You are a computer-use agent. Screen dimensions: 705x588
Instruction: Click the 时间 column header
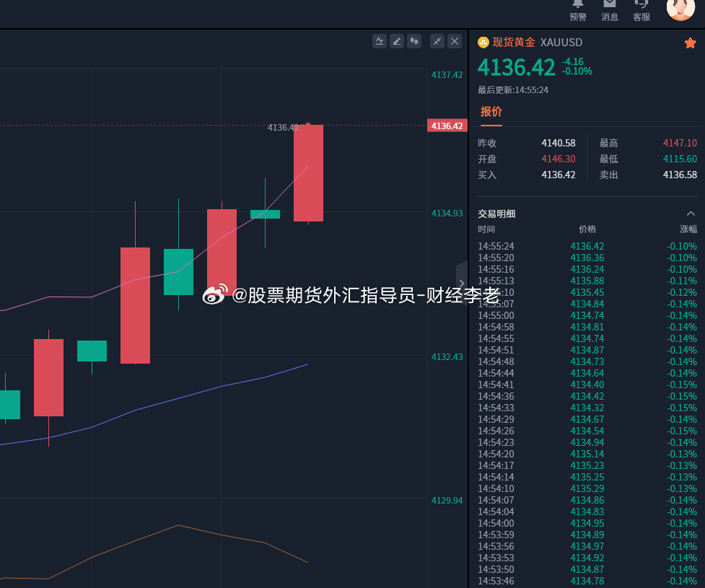pyautogui.click(x=486, y=229)
